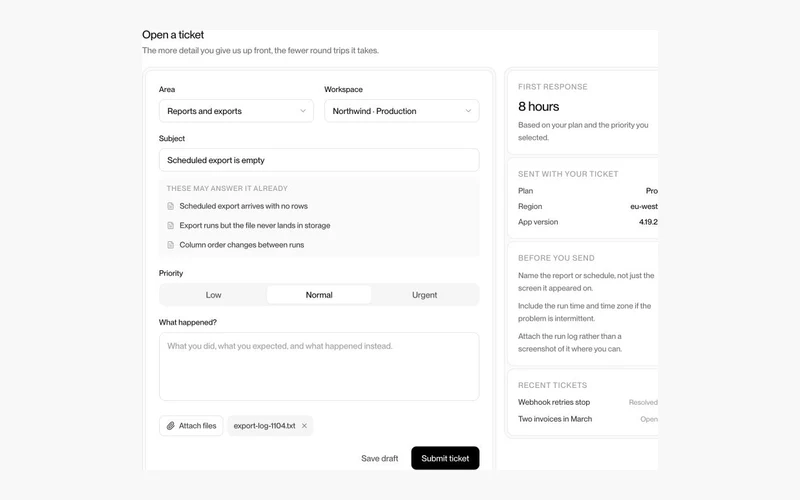Click the chevron arrow in the Workspace field
The height and width of the screenshot is (500, 800).
tap(468, 111)
